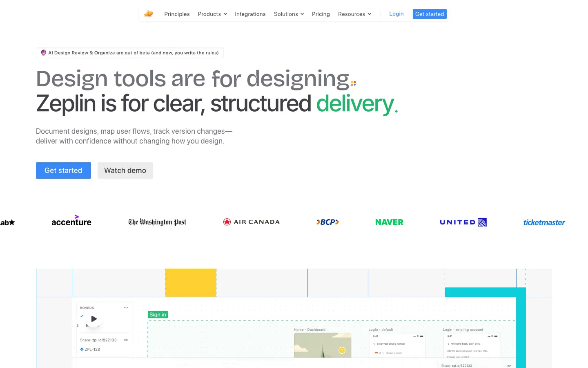Click the checkmark icon in Boards panel
The height and width of the screenshot is (368, 588).
82,316
